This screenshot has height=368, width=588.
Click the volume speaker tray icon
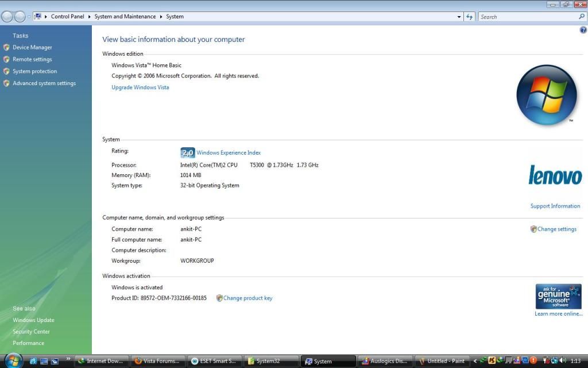click(563, 361)
